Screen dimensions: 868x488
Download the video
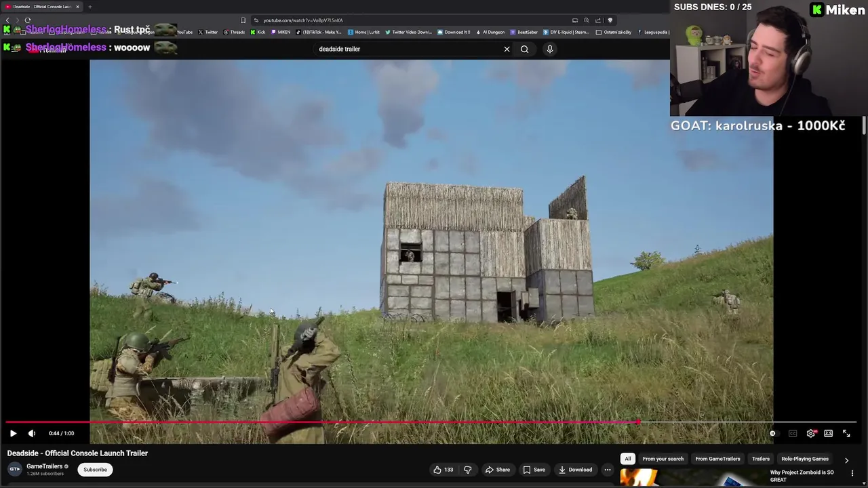(575, 470)
